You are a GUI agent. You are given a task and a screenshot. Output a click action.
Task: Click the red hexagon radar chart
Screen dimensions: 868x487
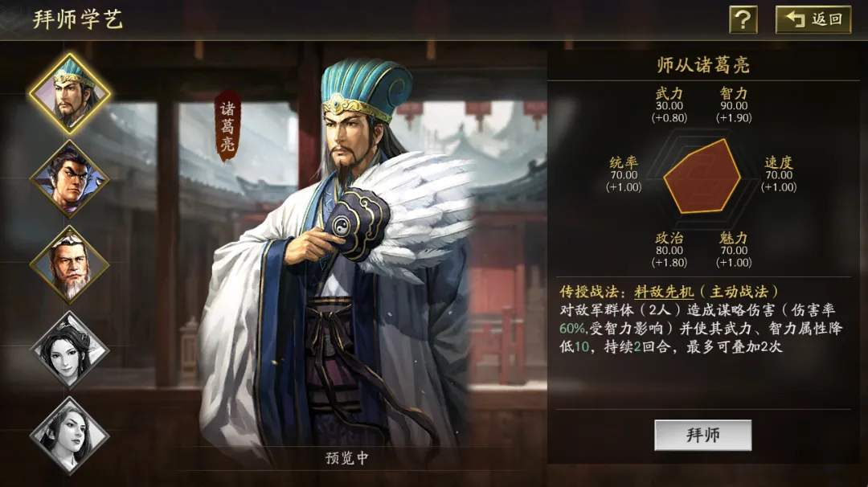click(x=702, y=178)
